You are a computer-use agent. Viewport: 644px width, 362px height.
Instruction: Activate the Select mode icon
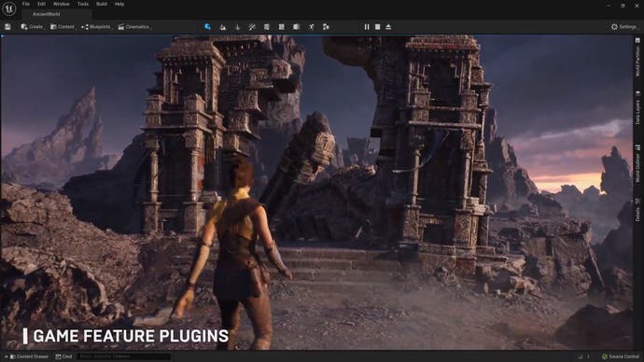208,27
